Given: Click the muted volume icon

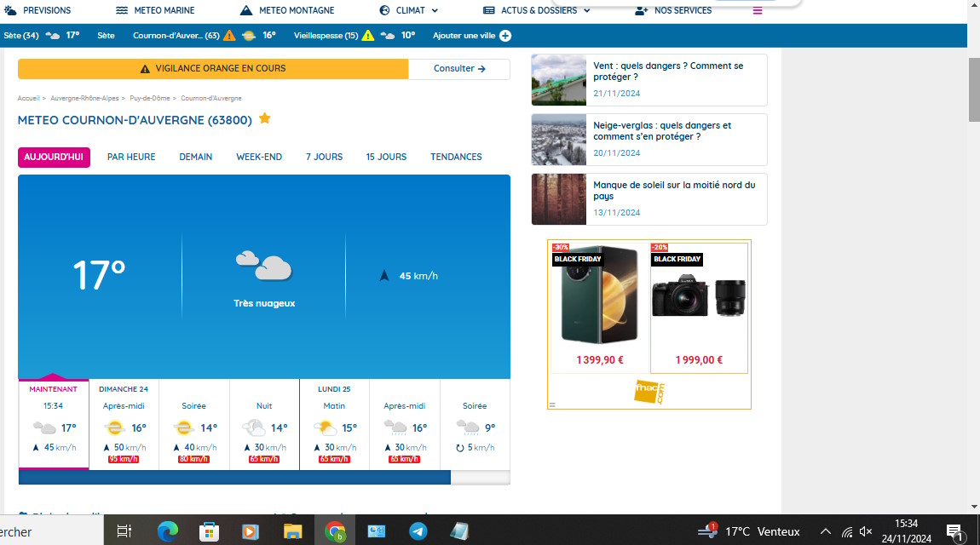Looking at the screenshot, I should coord(866,531).
